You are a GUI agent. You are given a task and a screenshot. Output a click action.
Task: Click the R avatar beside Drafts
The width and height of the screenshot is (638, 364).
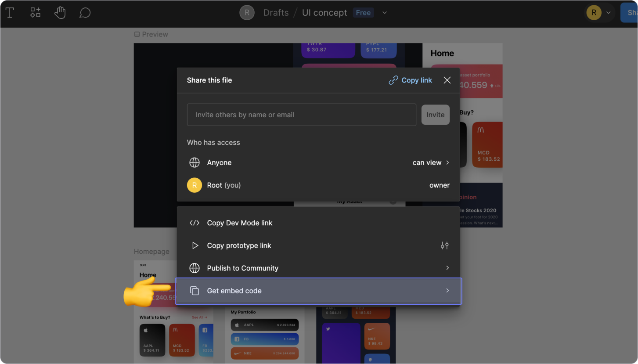[247, 13]
